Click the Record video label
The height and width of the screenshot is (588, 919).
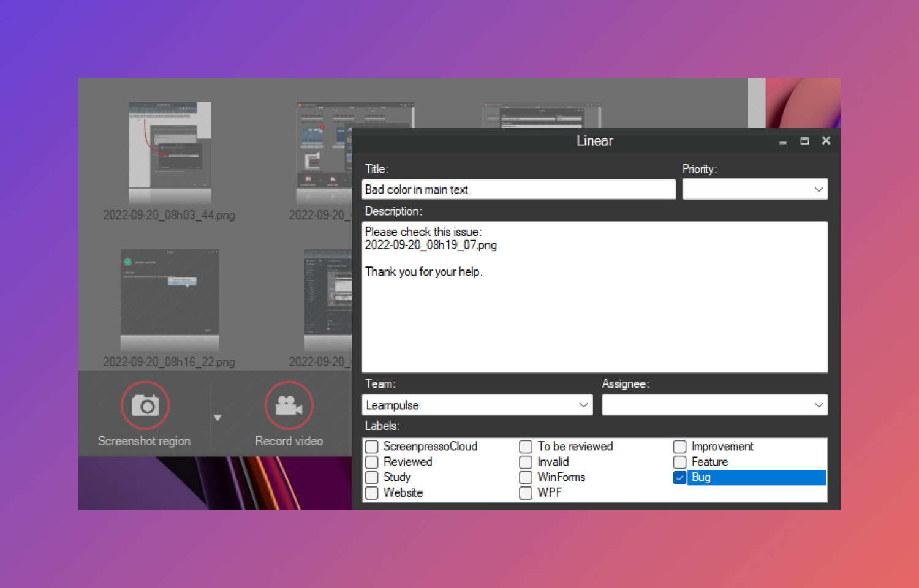[289, 441]
